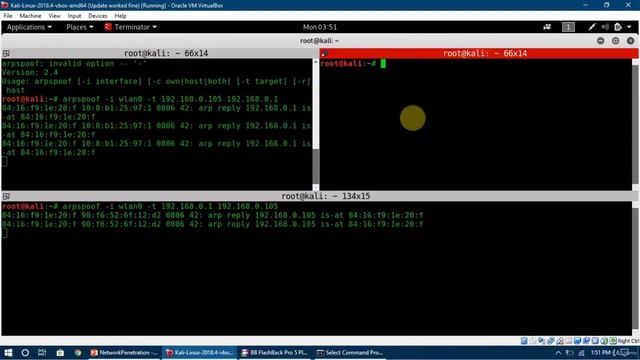Click the VirtualBox audio indicator
Screen dimensions: 640x360
(541, 340)
